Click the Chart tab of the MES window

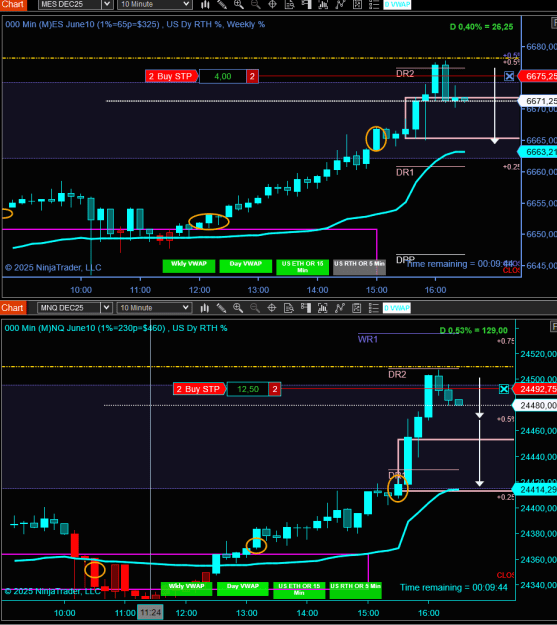click(x=13, y=4)
